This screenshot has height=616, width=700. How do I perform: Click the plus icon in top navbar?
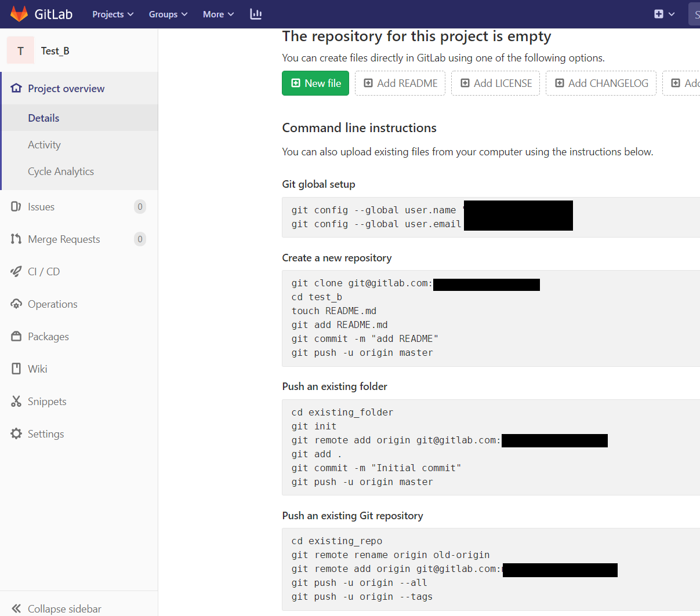pos(659,14)
